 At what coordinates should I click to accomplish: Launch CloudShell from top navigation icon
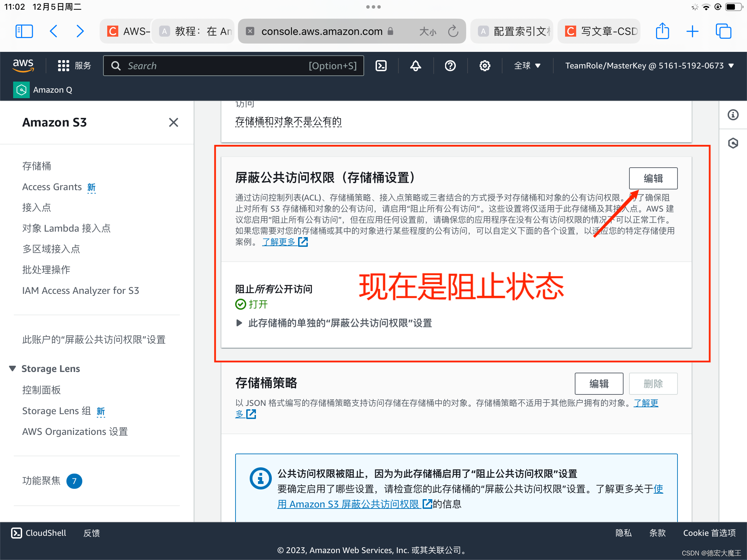(x=381, y=66)
